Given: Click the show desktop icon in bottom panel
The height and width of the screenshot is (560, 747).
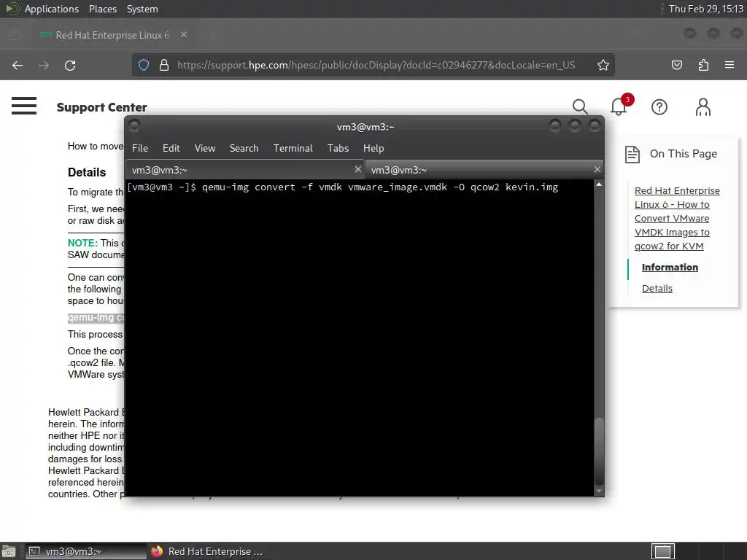Looking at the screenshot, I should point(9,551).
